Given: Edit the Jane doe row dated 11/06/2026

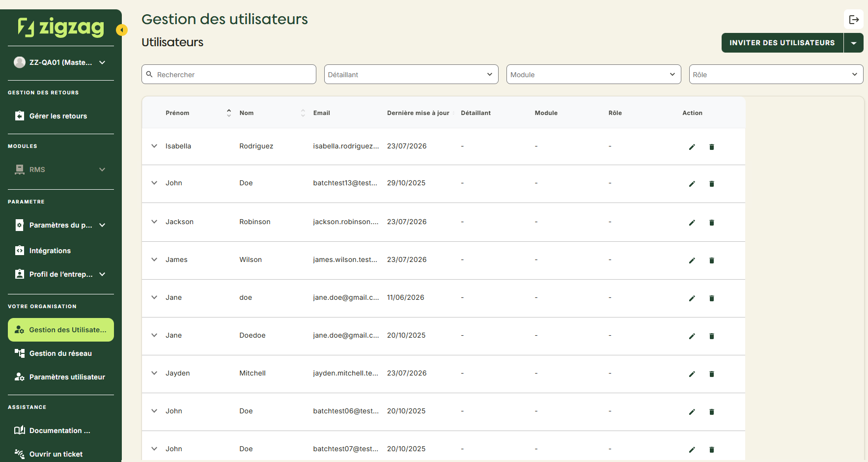Looking at the screenshot, I should [692, 298].
